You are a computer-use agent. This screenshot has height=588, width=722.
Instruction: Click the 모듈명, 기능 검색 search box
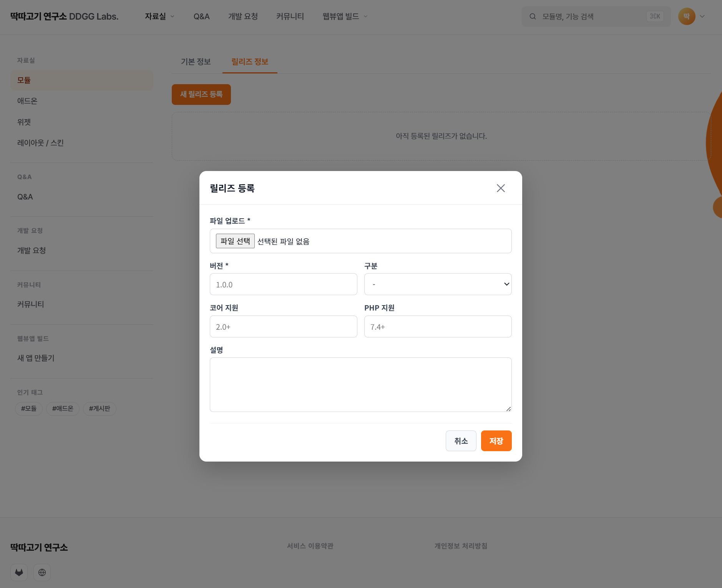coord(596,17)
